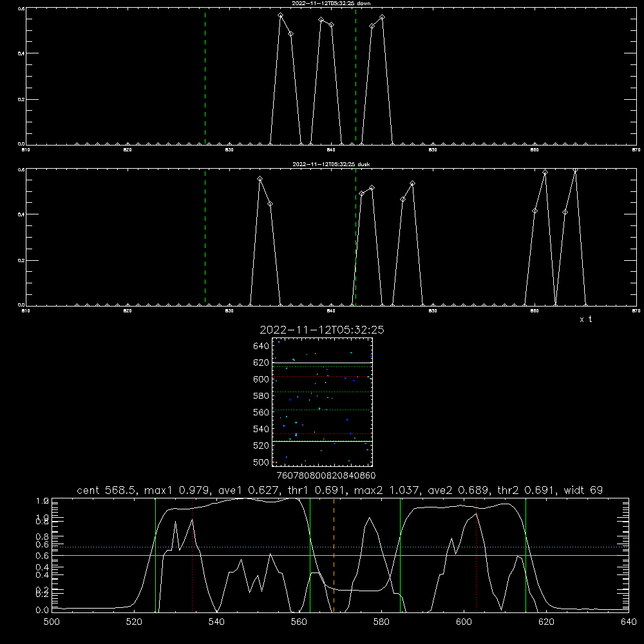Click the dawn plot title text
This screenshot has height=644, width=644.
(331, 3)
